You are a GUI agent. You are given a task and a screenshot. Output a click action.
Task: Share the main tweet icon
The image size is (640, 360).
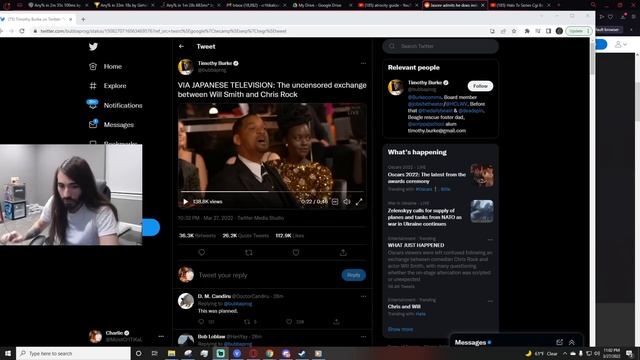click(x=343, y=253)
